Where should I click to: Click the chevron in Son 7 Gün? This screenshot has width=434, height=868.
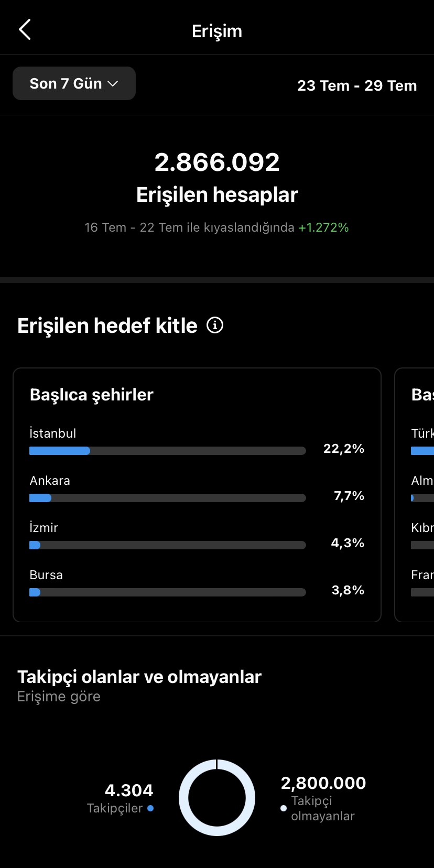tap(113, 84)
